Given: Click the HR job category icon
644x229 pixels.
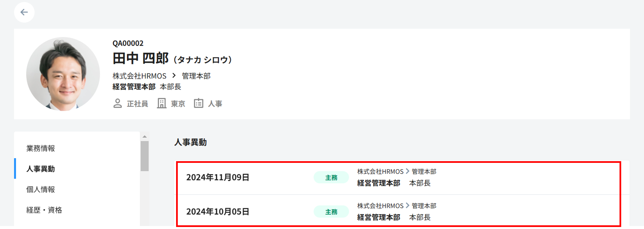Looking at the screenshot, I should [x=199, y=103].
